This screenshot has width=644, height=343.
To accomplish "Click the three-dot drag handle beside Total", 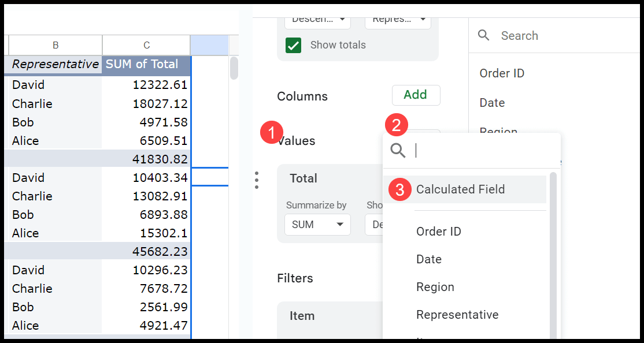I will 256,180.
